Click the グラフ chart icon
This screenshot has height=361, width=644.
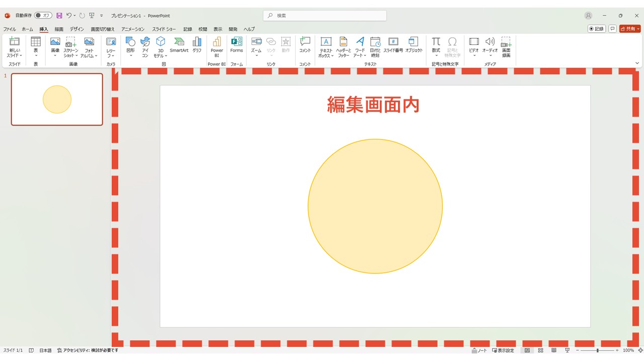197,45
